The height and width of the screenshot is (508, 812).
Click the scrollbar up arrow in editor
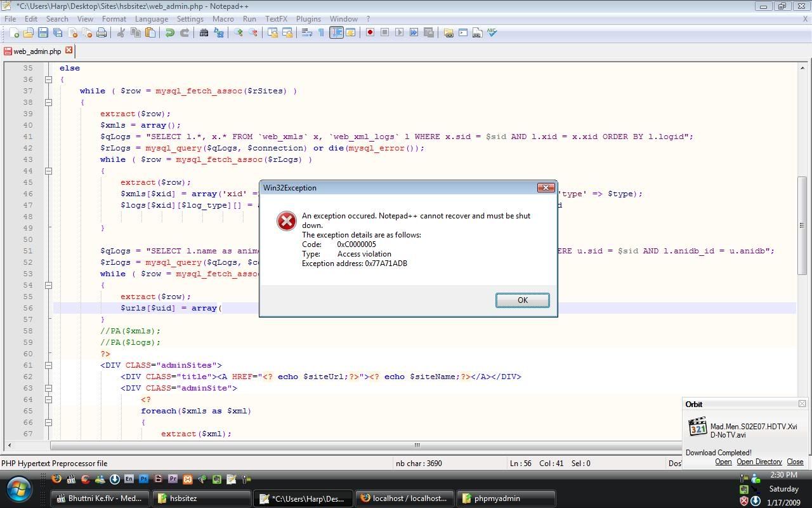pos(802,68)
